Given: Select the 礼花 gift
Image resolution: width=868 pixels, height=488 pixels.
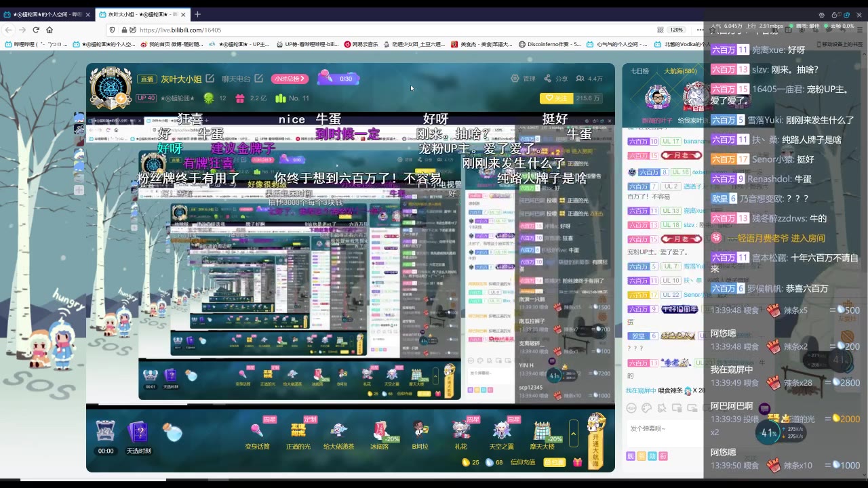Looking at the screenshot, I should [461, 434].
